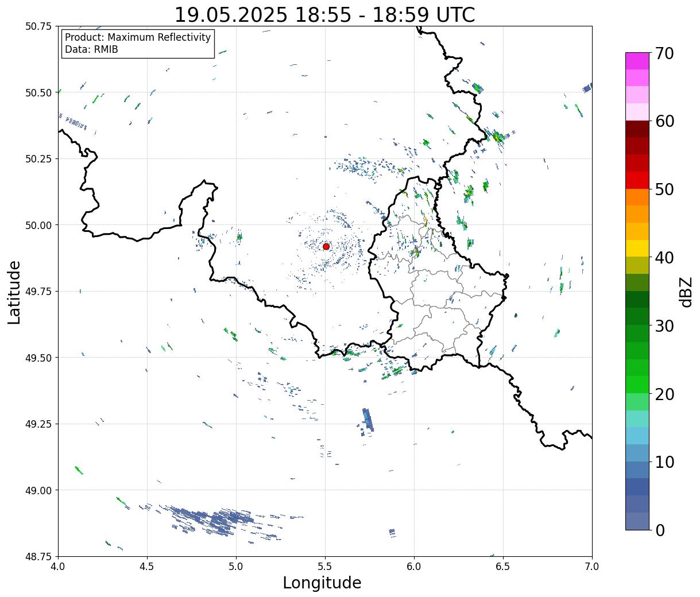The image size is (700, 597).
Task: Click the latitude tick label 49.25
Action: point(38,424)
